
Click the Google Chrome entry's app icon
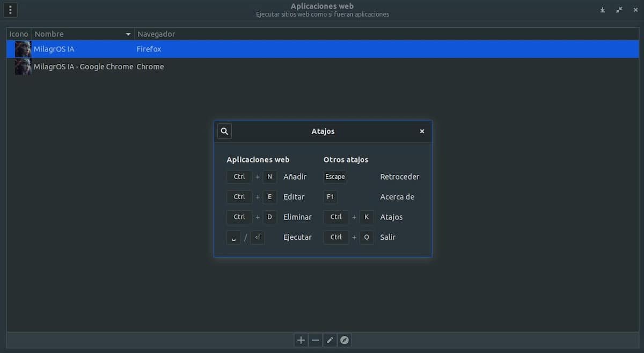click(x=22, y=67)
